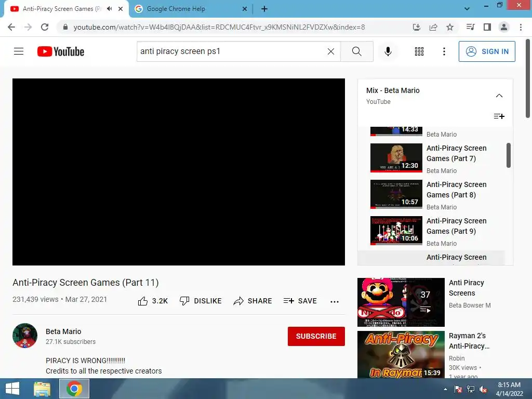Open network tray icon

[471, 389]
